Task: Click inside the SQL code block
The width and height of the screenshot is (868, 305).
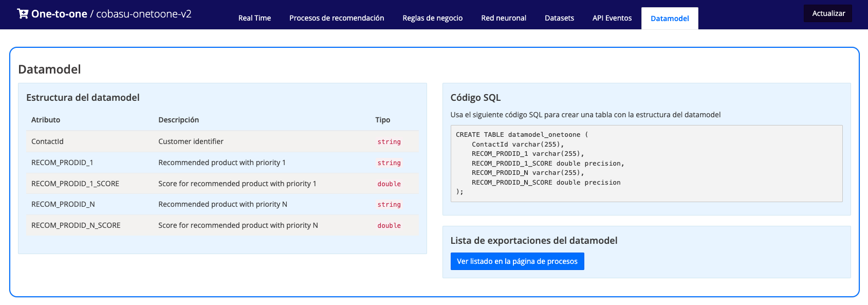Action: (x=646, y=164)
